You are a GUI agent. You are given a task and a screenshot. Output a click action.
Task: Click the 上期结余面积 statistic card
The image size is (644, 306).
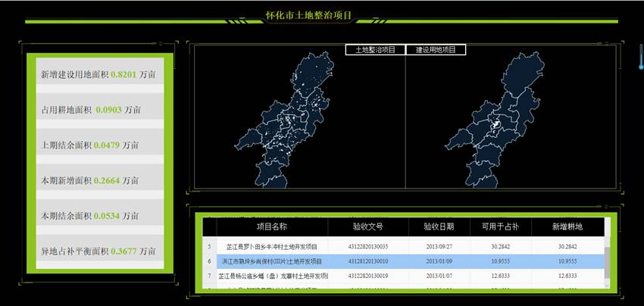point(99,145)
